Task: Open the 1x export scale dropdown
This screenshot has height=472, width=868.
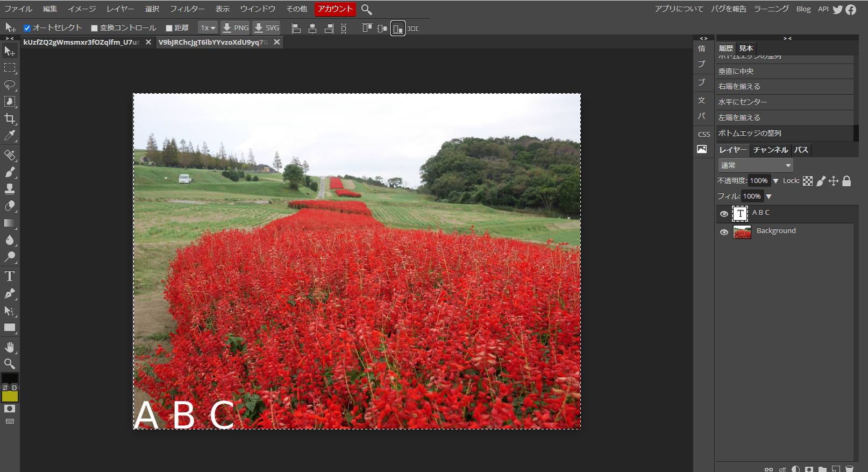Action: (208, 28)
